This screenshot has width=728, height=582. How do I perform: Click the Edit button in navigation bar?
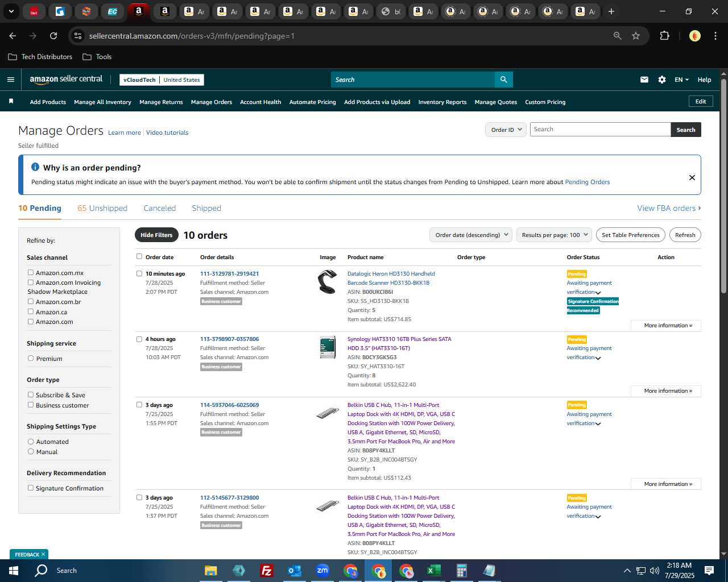[701, 101]
